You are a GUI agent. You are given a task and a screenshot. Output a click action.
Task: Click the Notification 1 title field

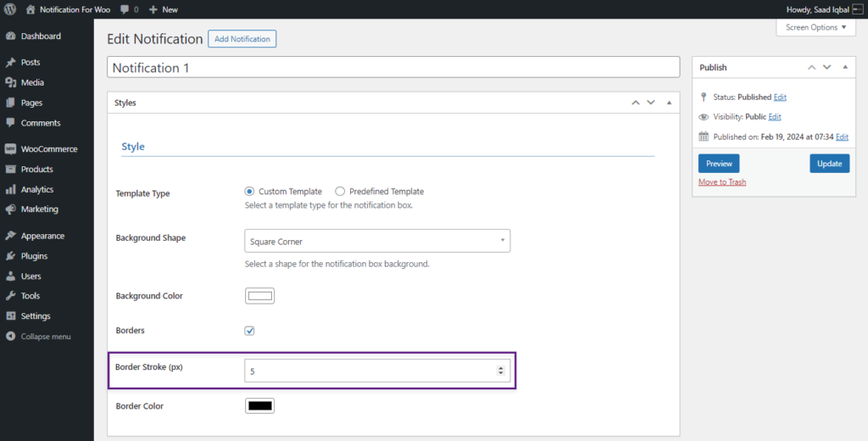tap(393, 67)
